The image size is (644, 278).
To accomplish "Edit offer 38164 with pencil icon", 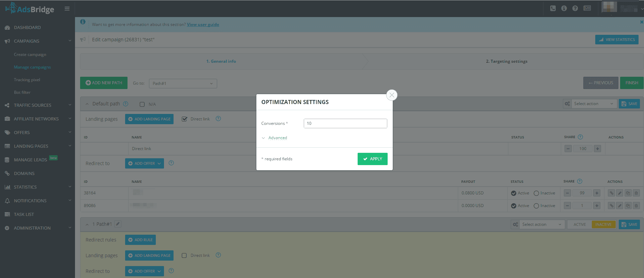I will click(620, 193).
